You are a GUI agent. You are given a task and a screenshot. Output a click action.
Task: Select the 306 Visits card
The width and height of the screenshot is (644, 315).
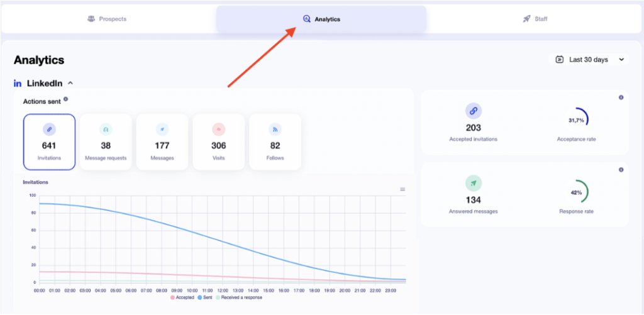tap(218, 141)
